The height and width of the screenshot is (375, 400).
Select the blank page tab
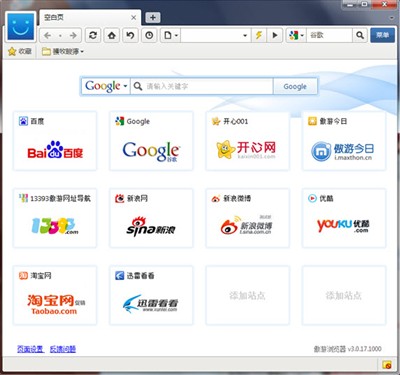click(x=90, y=17)
